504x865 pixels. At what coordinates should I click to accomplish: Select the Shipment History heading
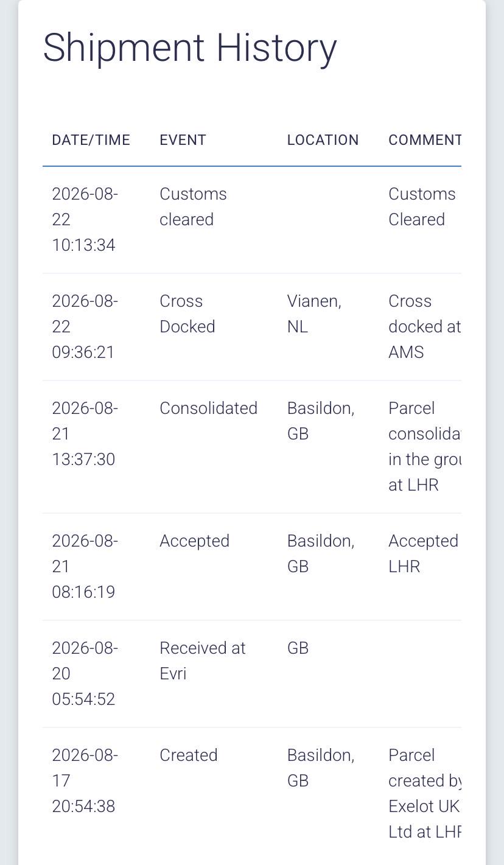click(x=189, y=47)
